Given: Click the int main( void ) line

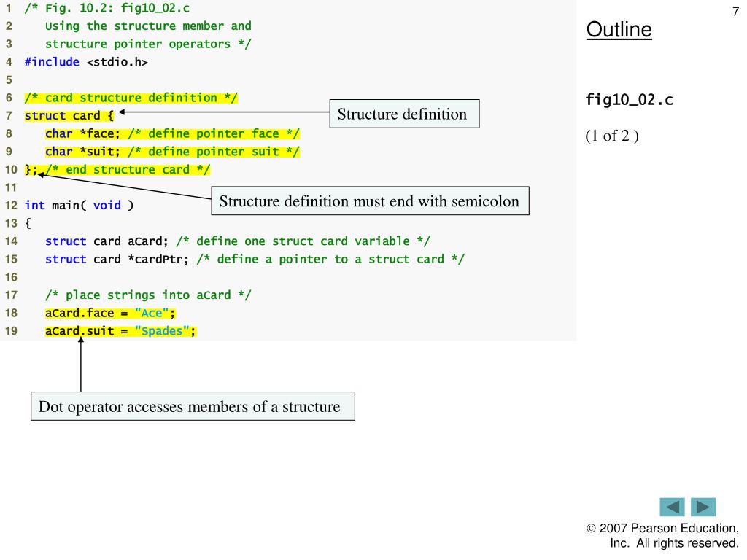Looking at the screenshot, I should click(79, 206).
